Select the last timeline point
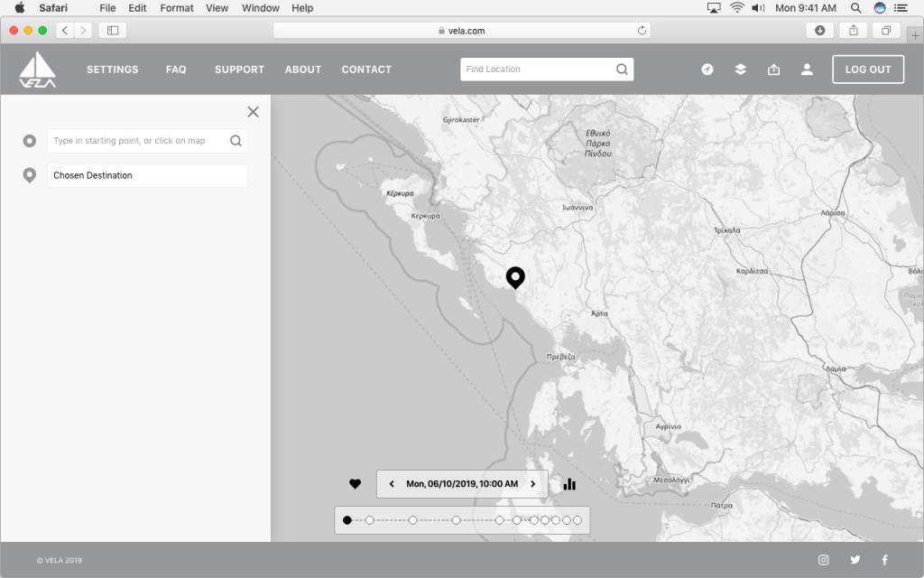924x578 pixels. pos(577,520)
